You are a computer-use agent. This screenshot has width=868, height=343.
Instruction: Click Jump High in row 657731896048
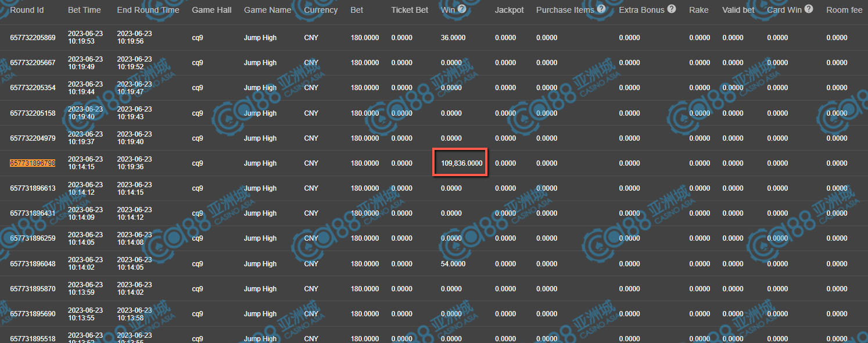click(260, 264)
